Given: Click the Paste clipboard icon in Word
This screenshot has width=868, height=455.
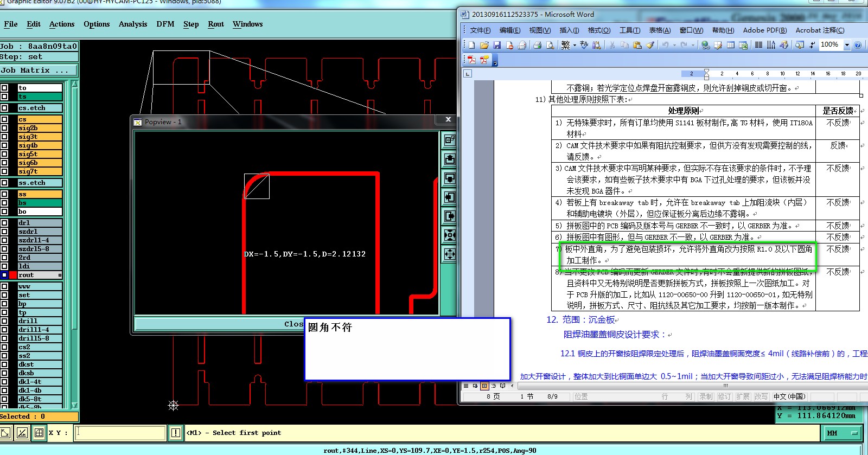Looking at the screenshot, I should 637,45.
